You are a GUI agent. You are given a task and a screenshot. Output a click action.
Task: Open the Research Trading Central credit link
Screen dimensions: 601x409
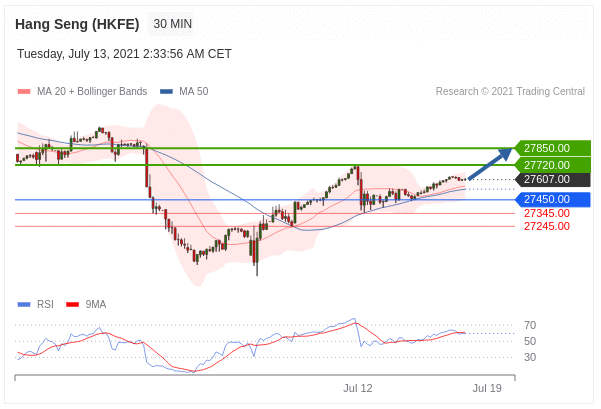click(510, 92)
